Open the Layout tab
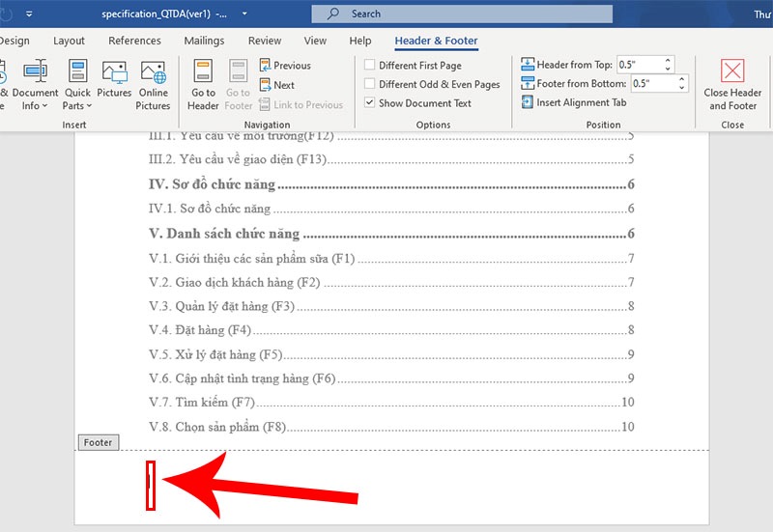This screenshot has height=532, width=773. pos(69,41)
